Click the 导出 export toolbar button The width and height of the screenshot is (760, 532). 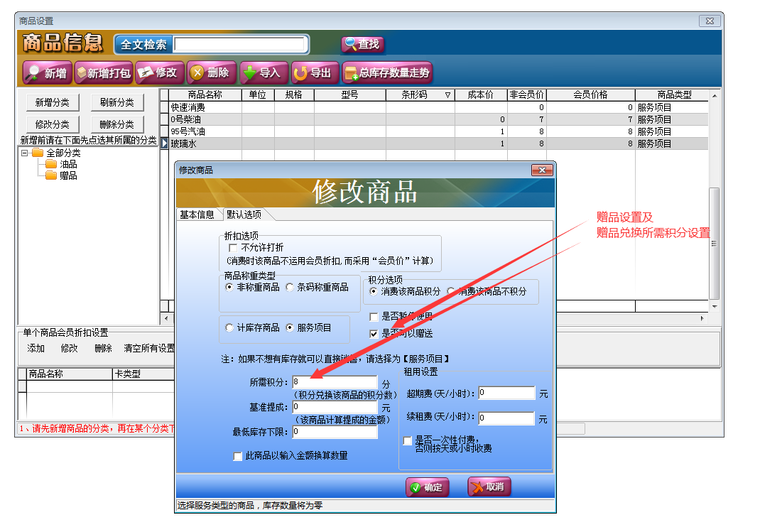coord(313,72)
